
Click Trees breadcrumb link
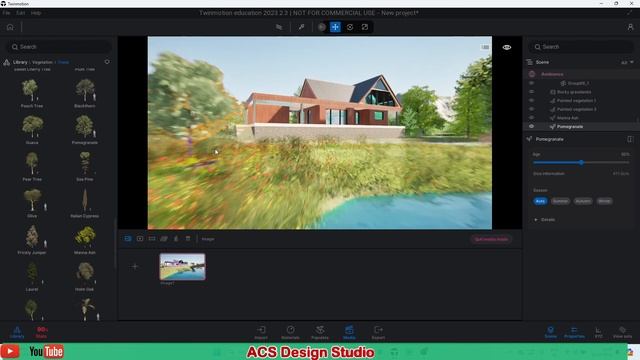click(63, 62)
